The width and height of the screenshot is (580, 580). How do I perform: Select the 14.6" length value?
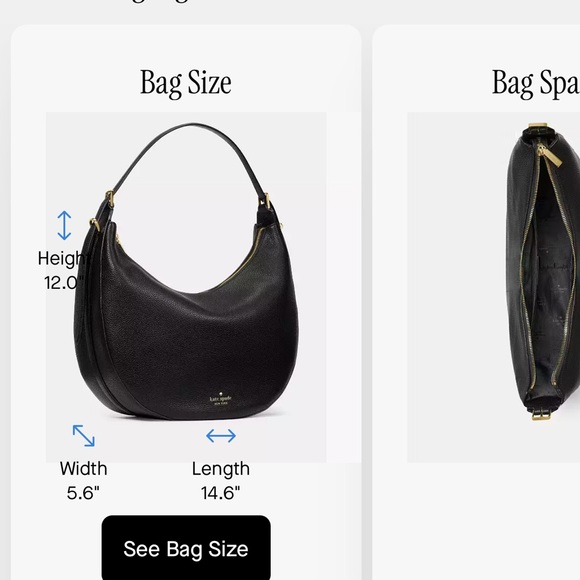coord(220,493)
